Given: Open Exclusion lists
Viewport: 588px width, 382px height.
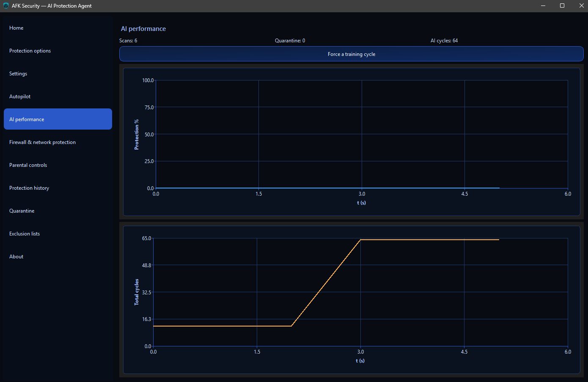Looking at the screenshot, I should pos(24,233).
